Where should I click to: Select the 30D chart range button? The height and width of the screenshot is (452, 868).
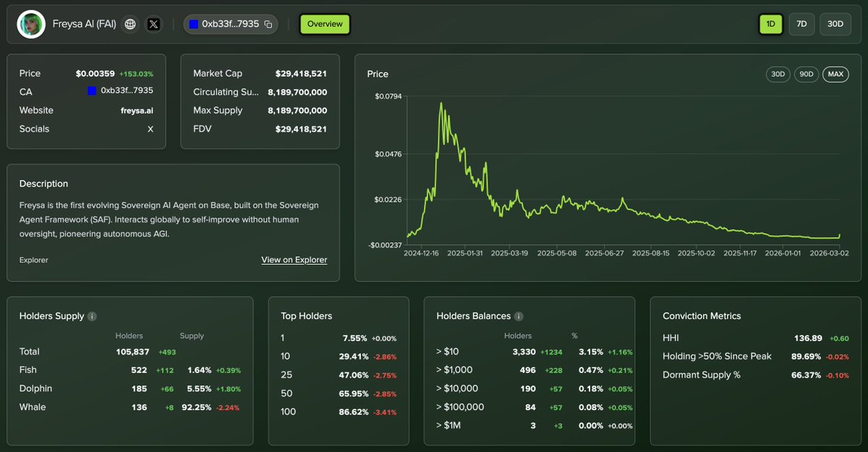[778, 74]
